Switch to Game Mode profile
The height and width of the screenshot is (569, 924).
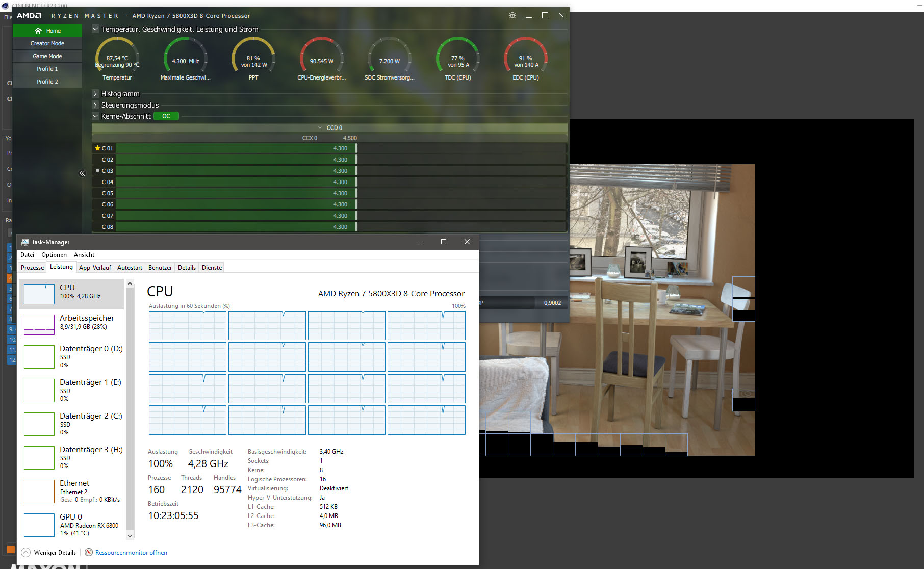coord(47,56)
